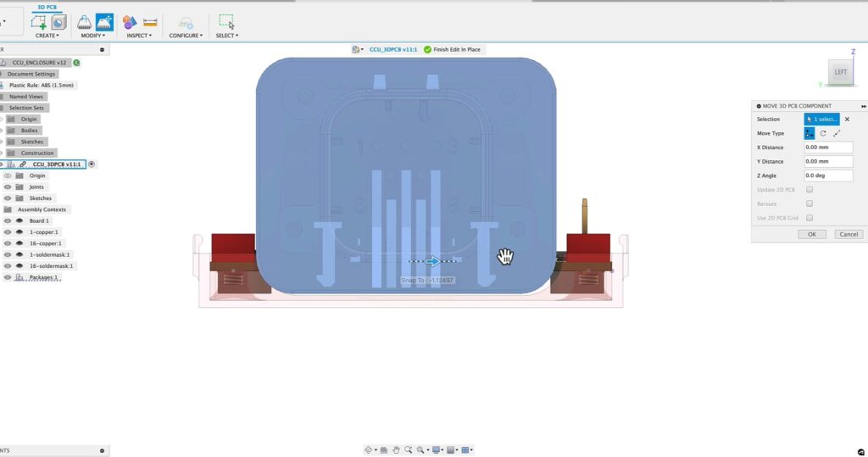Viewport: 868px width, 457px height.
Task: Toggle the Use 2D PCB Grid checkbox
Action: pos(810,218)
